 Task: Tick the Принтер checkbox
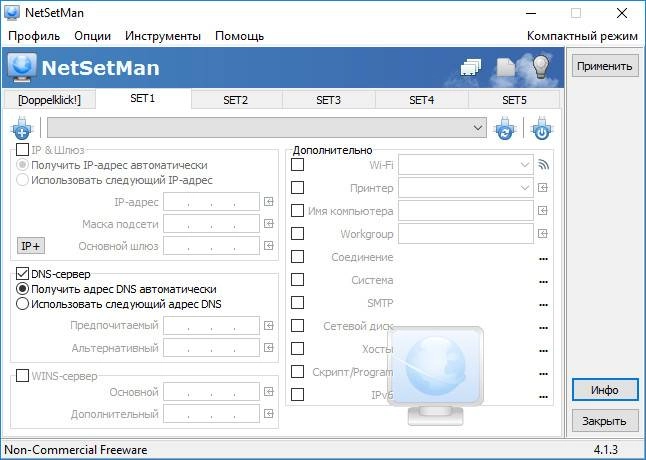[x=297, y=188]
